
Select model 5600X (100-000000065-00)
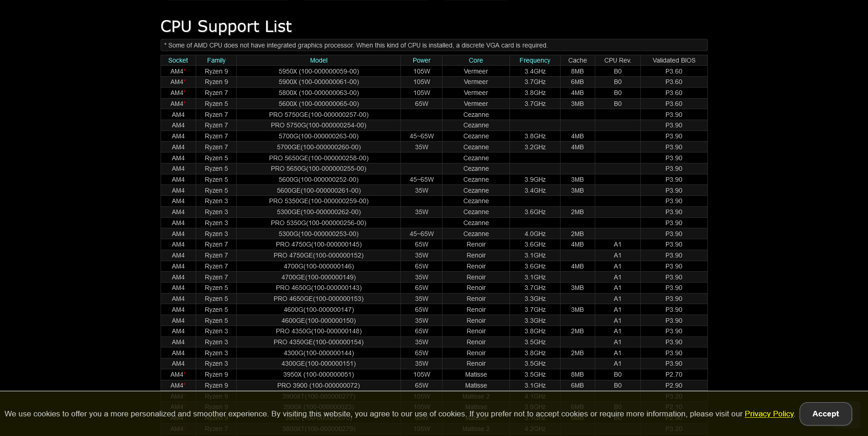point(319,104)
